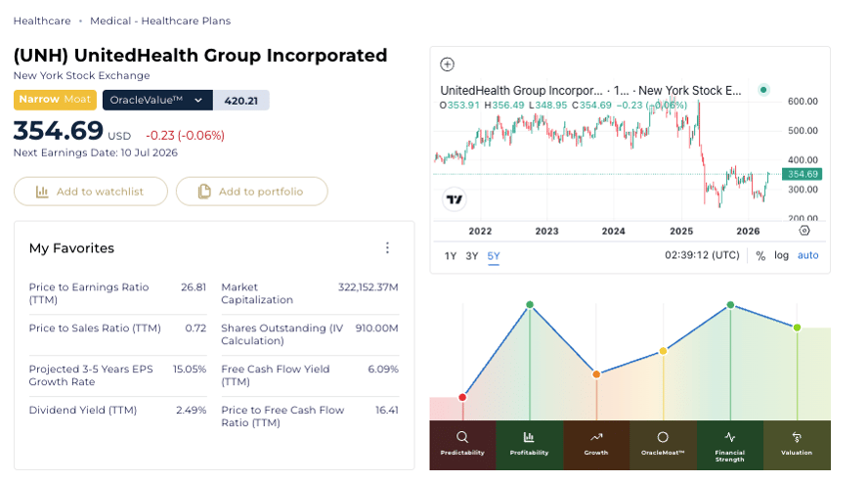Click the plus icon above the chart
The image size is (868, 481).
point(448,65)
